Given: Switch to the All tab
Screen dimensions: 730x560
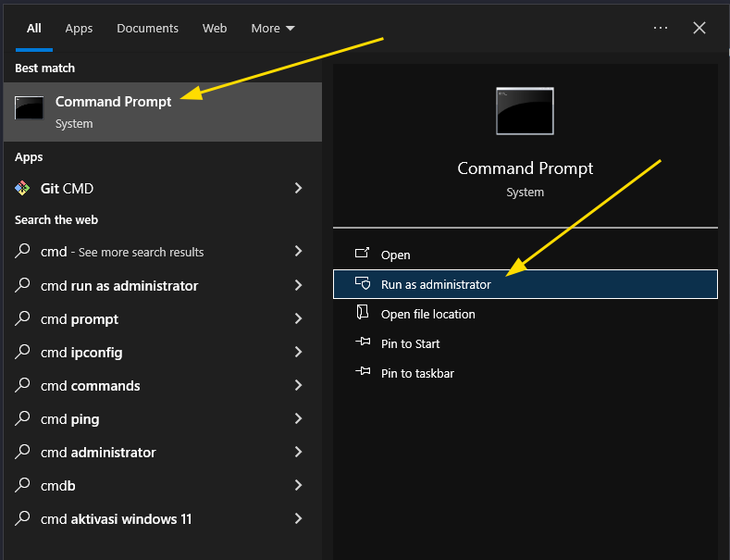Looking at the screenshot, I should click(34, 29).
